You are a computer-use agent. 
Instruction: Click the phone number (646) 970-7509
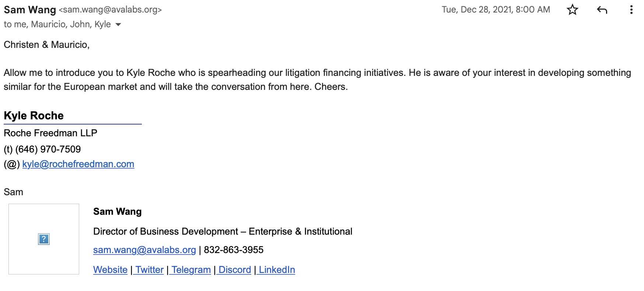point(48,149)
